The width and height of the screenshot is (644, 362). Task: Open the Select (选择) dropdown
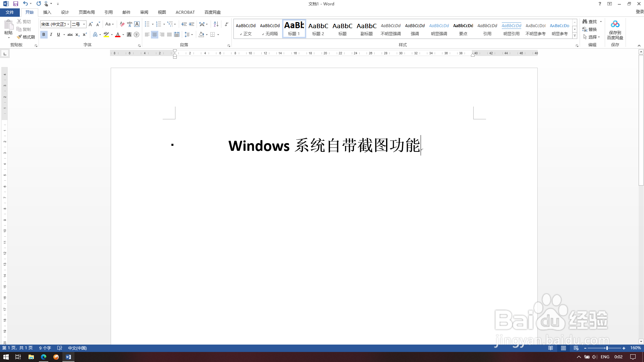point(592,37)
